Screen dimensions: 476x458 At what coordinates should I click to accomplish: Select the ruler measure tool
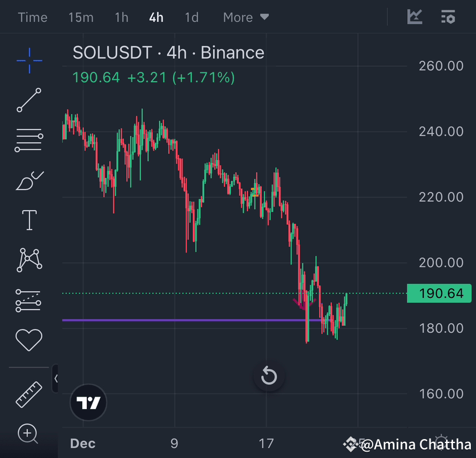pyautogui.click(x=29, y=395)
